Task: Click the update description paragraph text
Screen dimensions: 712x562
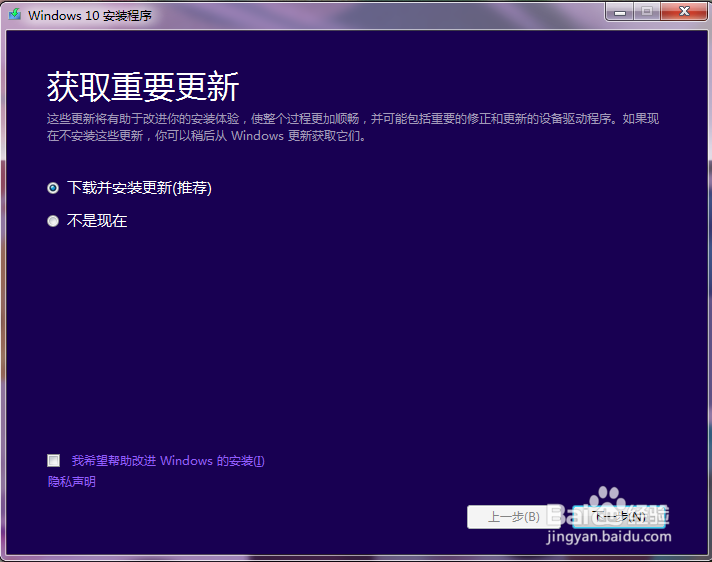Action: (353, 127)
